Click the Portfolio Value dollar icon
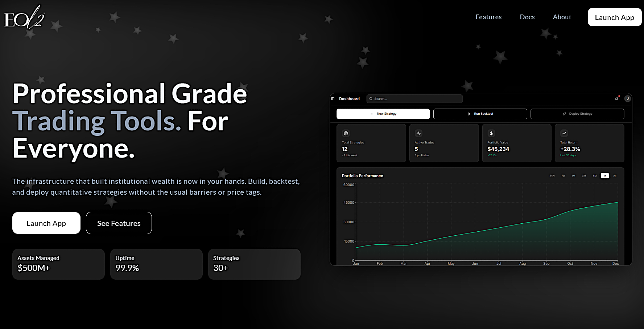The image size is (644, 329). (491, 133)
